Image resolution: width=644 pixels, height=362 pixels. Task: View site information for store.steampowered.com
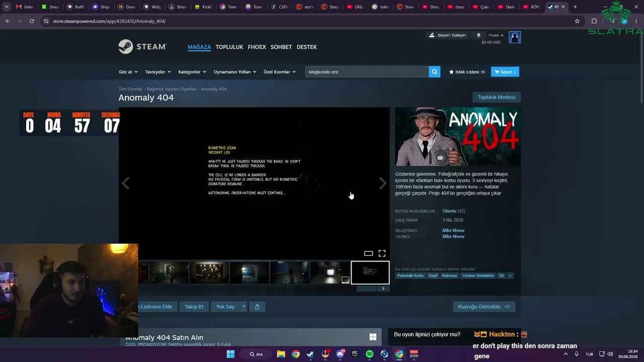point(46,21)
